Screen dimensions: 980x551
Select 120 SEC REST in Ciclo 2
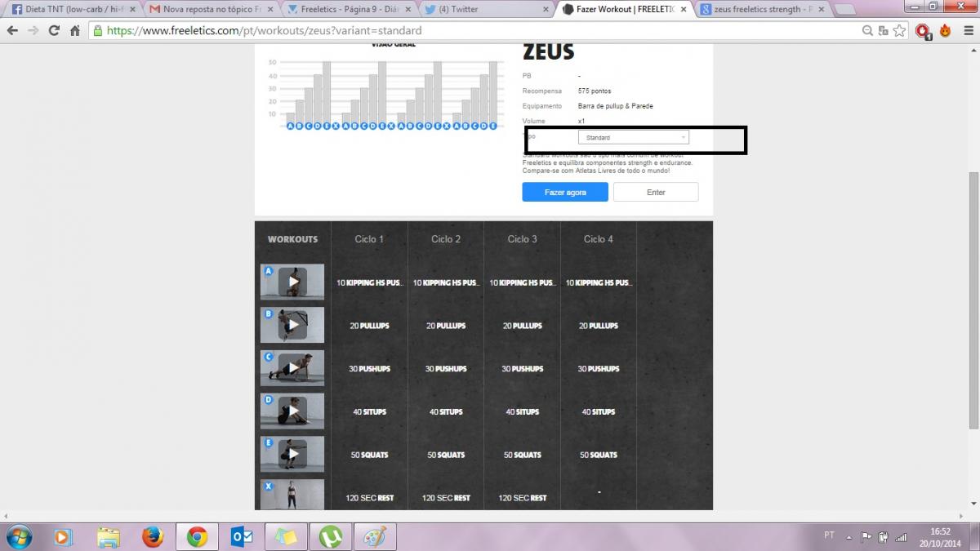446,498
